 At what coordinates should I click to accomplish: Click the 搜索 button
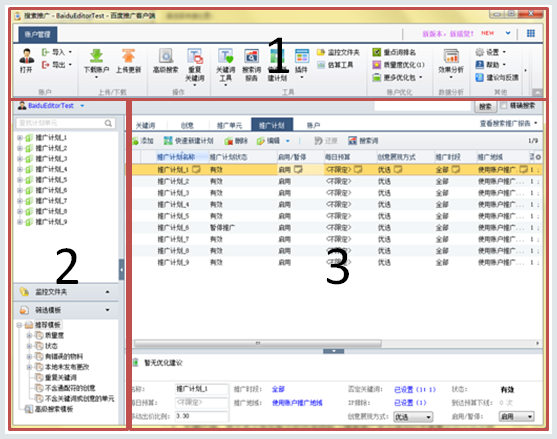coord(485,106)
